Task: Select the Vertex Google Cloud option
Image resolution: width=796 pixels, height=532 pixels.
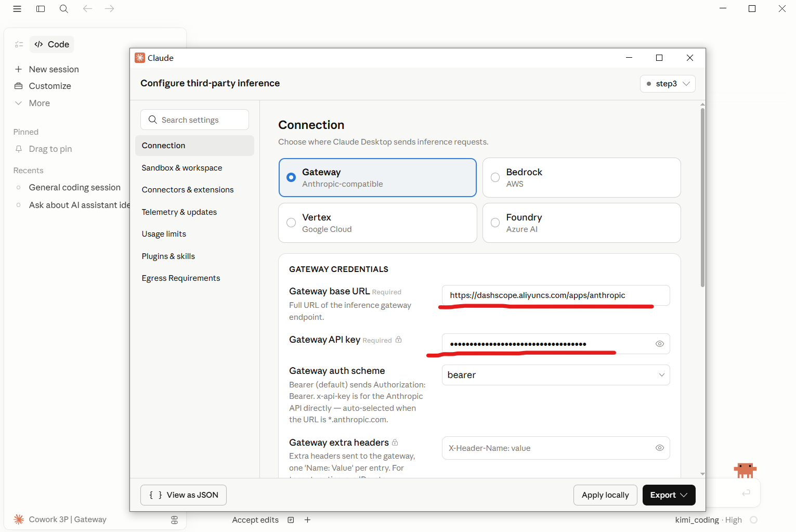Action: click(x=377, y=223)
